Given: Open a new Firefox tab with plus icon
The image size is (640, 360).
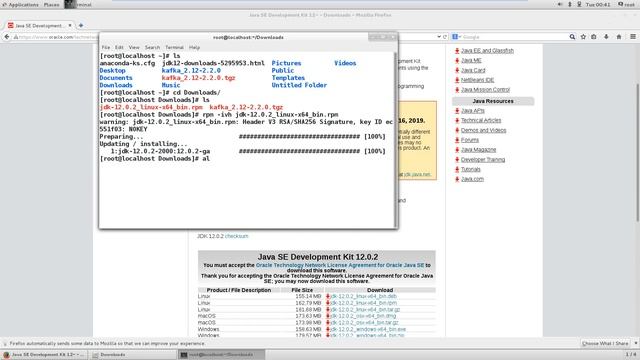Looking at the screenshot, I should [x=81, y=25].
